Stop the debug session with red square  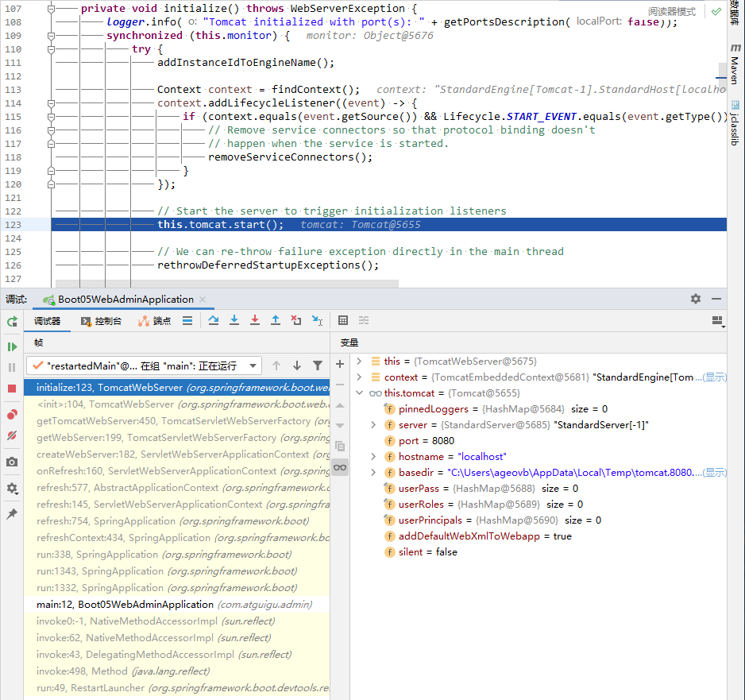click(x=12, y=389)
